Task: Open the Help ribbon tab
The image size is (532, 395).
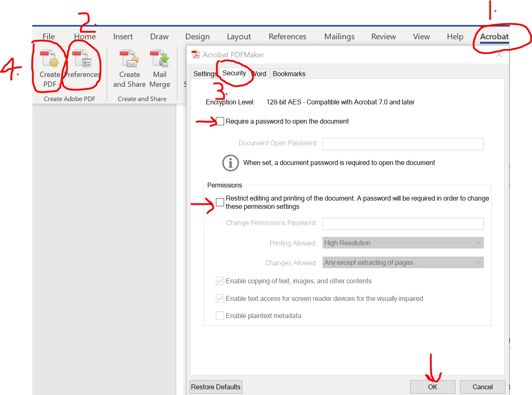Action: pyautogui.click(x=455, y=36)
